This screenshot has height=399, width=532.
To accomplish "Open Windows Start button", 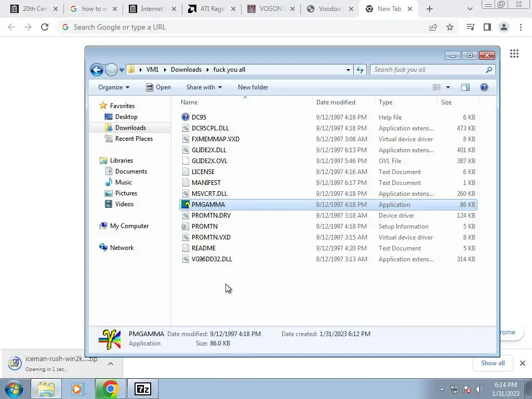I will coord(14,389).
